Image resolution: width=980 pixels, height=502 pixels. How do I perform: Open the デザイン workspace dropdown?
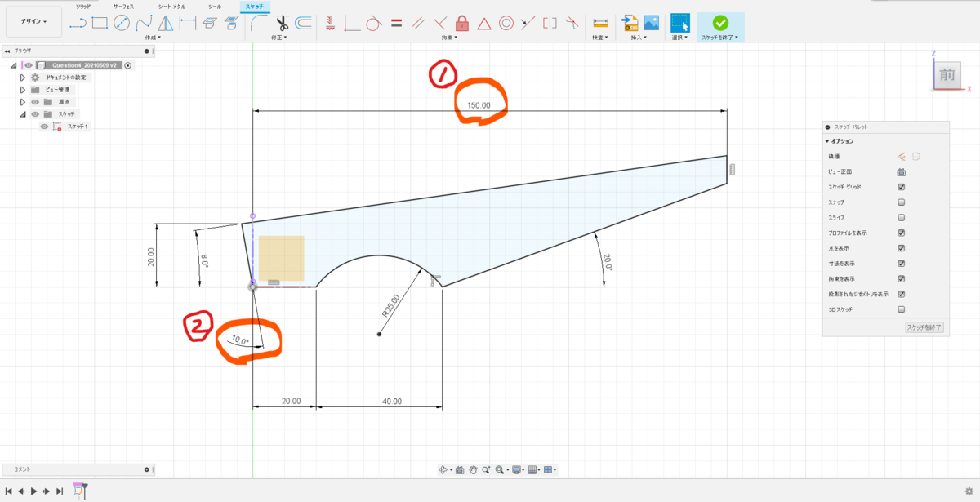point(33,22)
